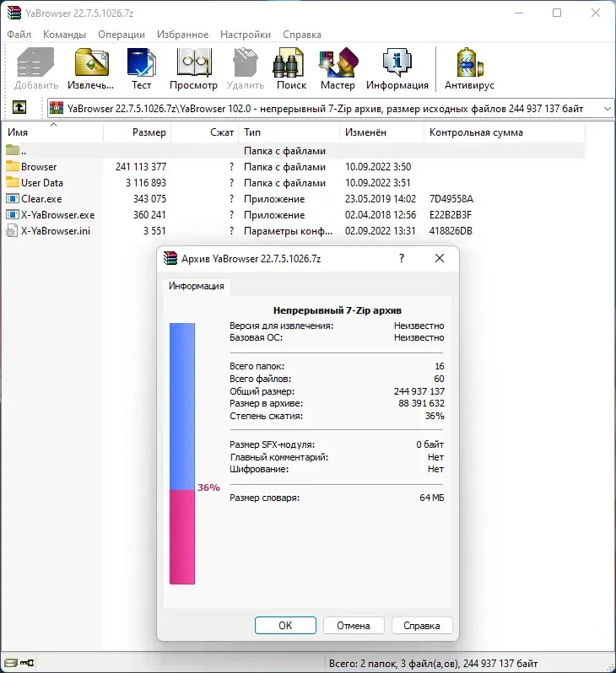
Task: Click the pink part of compression bar
Action: tap(182, 537)
